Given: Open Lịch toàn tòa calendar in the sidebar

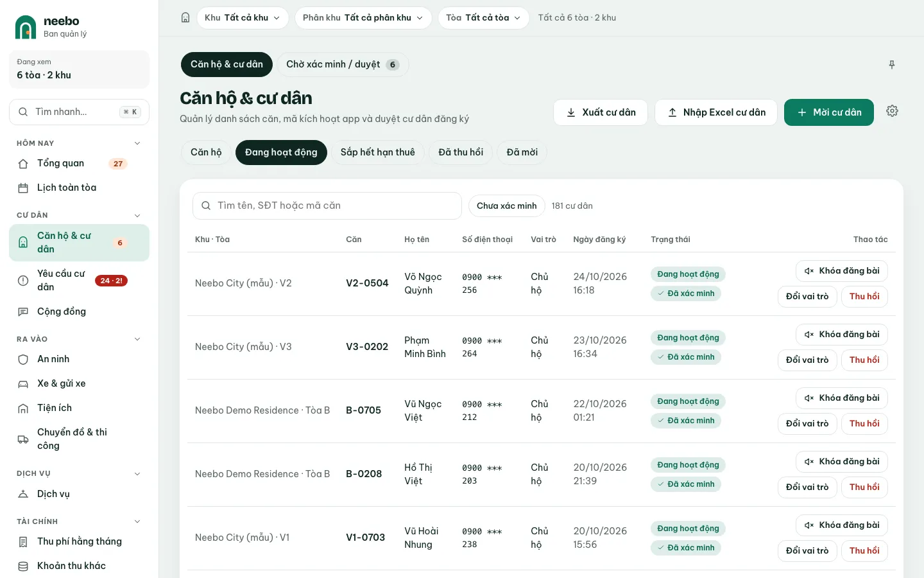Looking at the screenshot, I should coord(79,188).
